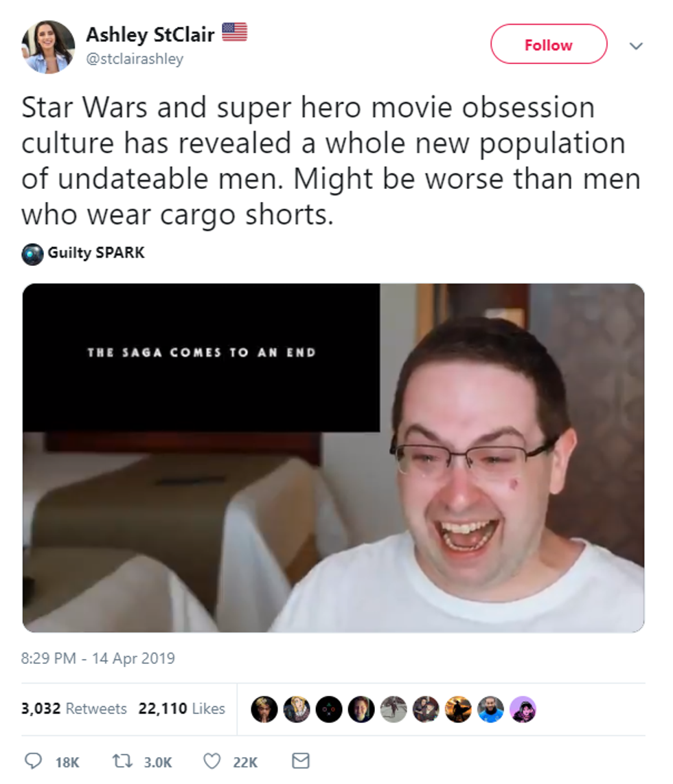
Task: Click the Ashley StClair display name
Action: pos(150,34)
